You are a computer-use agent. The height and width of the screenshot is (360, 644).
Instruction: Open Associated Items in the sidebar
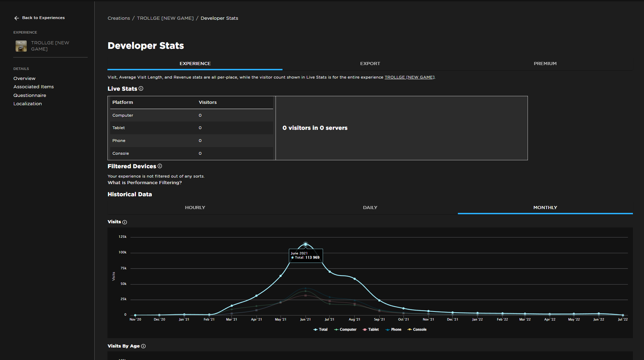(34, 87)
